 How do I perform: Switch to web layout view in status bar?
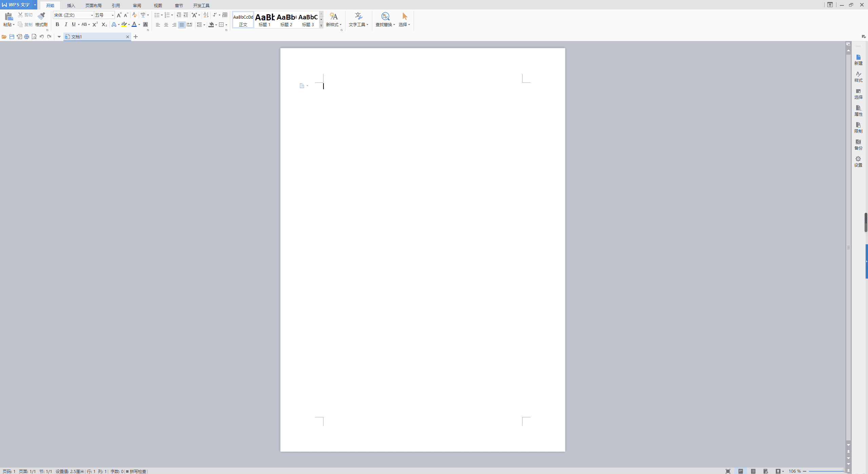[x=766, y=471]
